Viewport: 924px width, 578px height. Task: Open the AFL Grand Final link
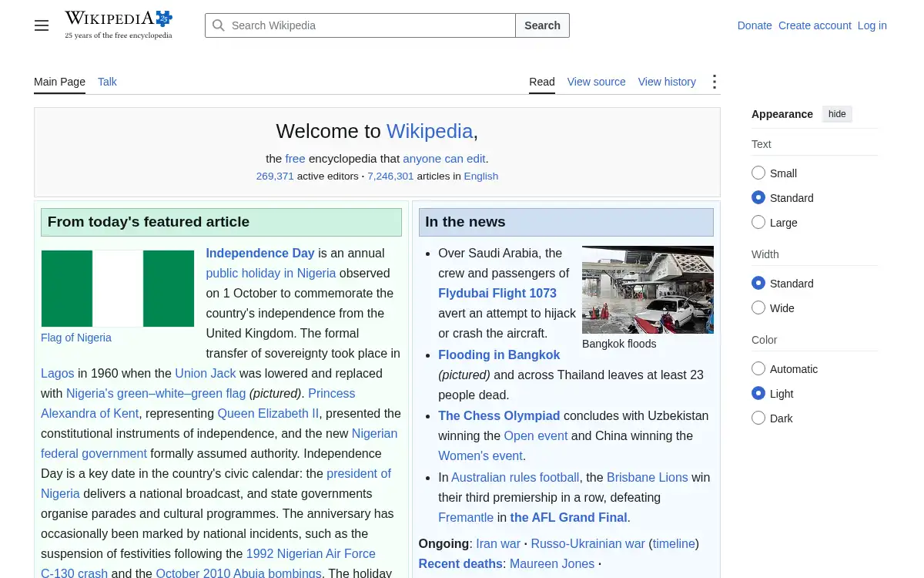569,517
